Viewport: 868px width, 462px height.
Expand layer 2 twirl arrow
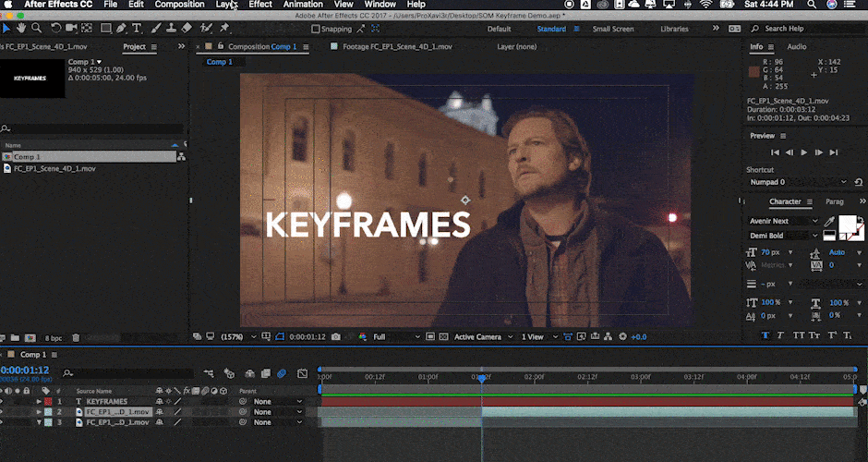pos(39,412)
